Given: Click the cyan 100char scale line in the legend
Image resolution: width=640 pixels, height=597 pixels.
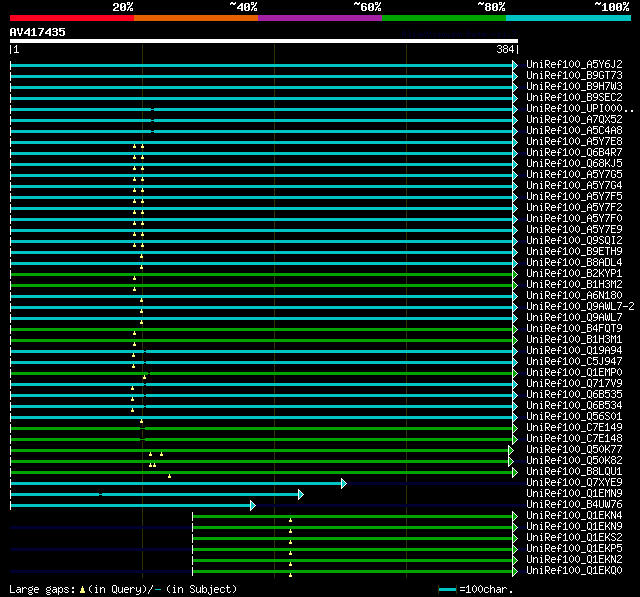Looking at the screenshot, I should pyautogui.click(x=447, y=590).
